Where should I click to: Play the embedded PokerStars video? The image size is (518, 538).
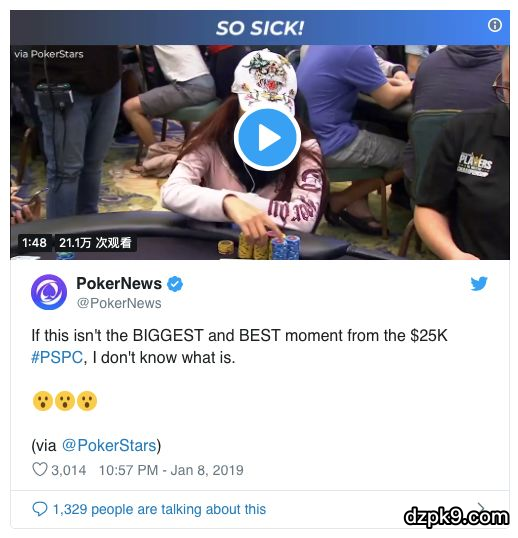[x=267, y=138]
